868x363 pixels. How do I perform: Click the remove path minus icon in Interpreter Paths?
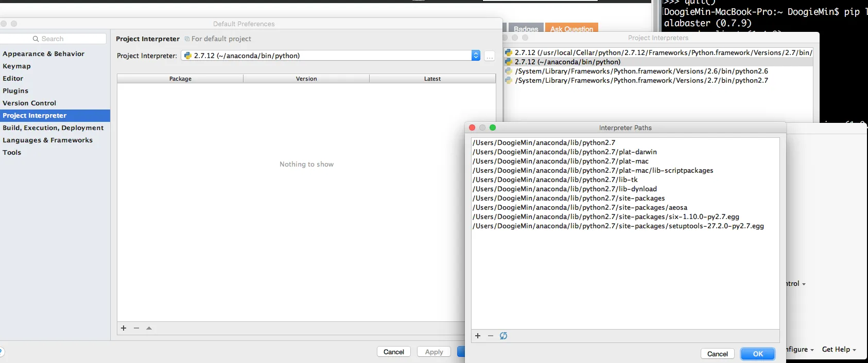[491, 336]
